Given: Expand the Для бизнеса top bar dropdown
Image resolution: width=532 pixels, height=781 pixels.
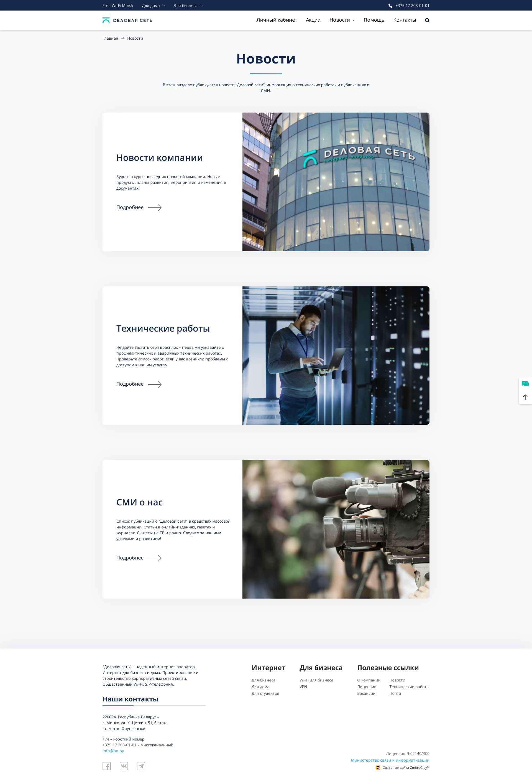Looking at the screenshot, I should [188, 6].
